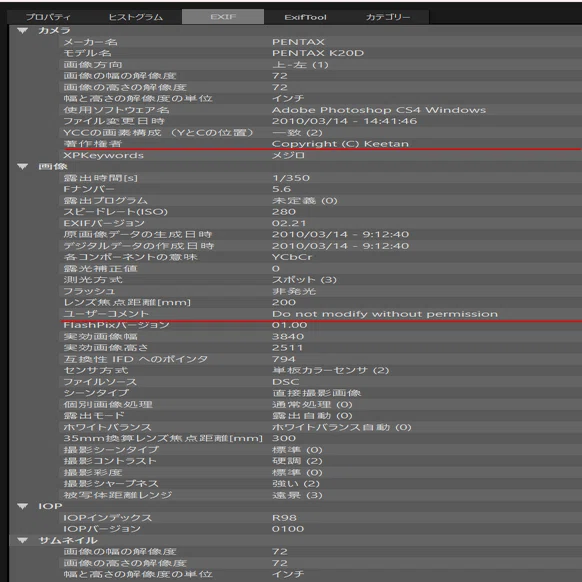
Task: Click the 5.6 F-number value
Action: click(281, 189)
